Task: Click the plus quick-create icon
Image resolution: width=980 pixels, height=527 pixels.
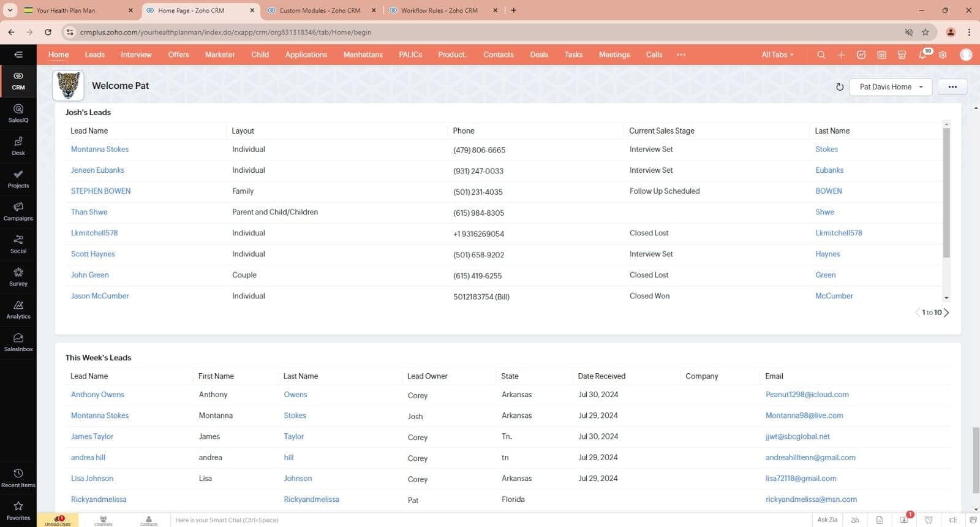Action: tap(841, 55)
